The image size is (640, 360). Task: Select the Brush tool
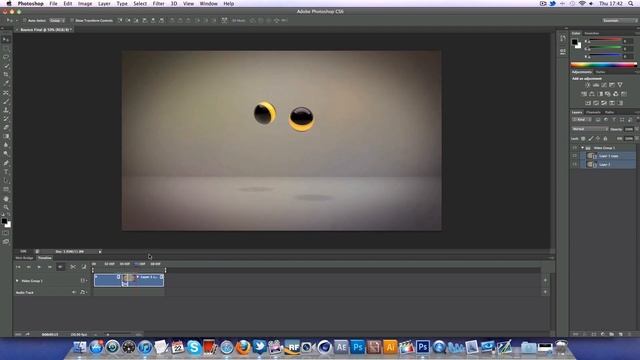coord(6,102)
